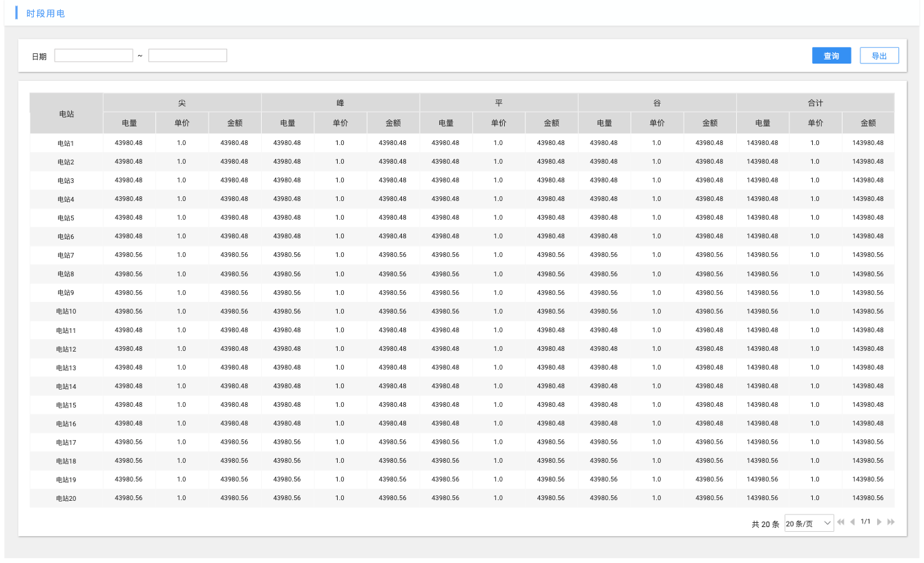
Task: Click 金额 header under 平
Action: [551, 123]
